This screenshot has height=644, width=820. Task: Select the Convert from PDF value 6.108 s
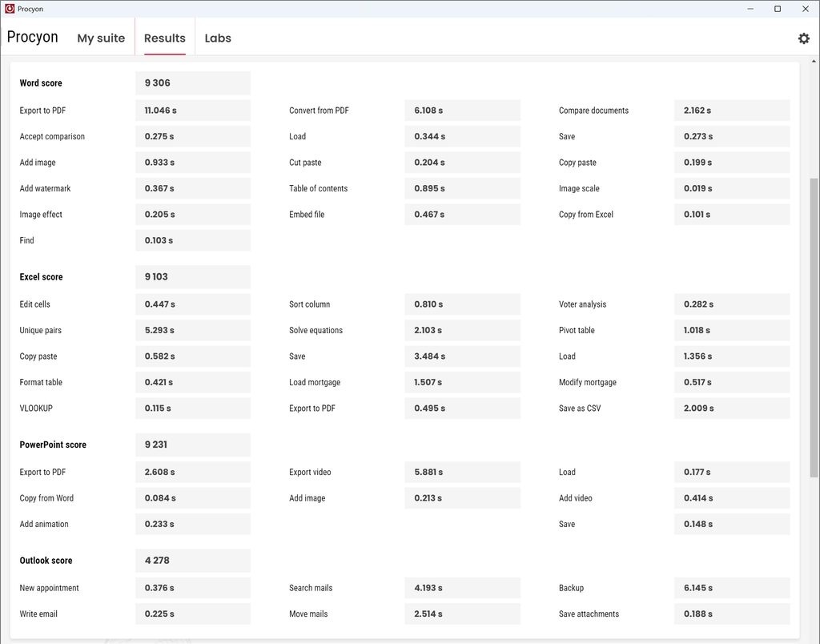(462, 111)
